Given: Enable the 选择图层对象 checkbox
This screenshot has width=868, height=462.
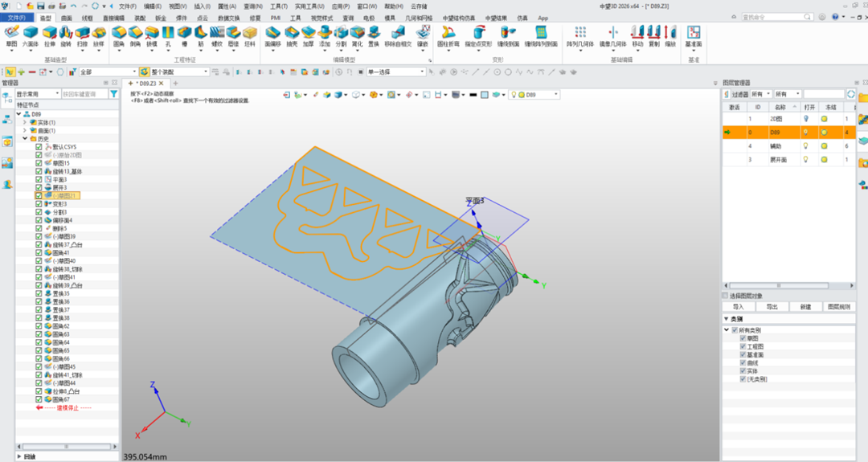Looking at the screenshot, I should tap(725, 296).
